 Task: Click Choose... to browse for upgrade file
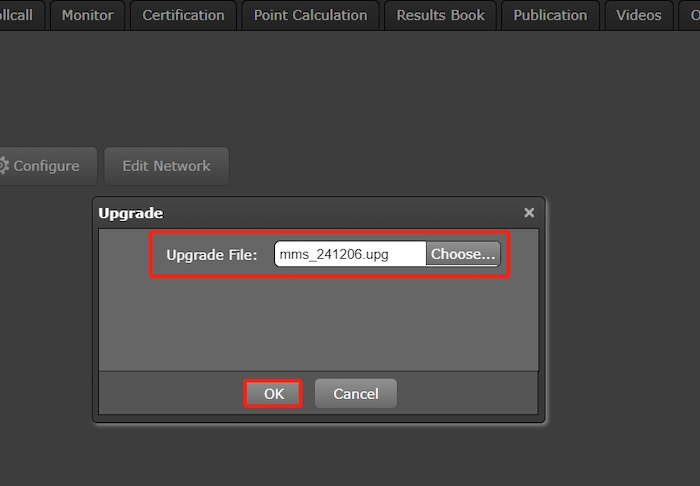[x=463, y=254]
